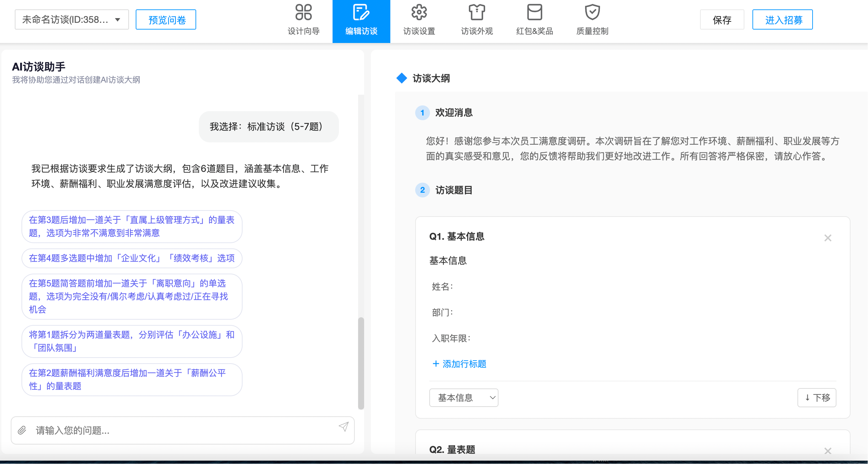Open the 基本信息 question type dropdown
The height and width of the screenshot is (464, 868).
pyautogui.click(x=464, y=398)
